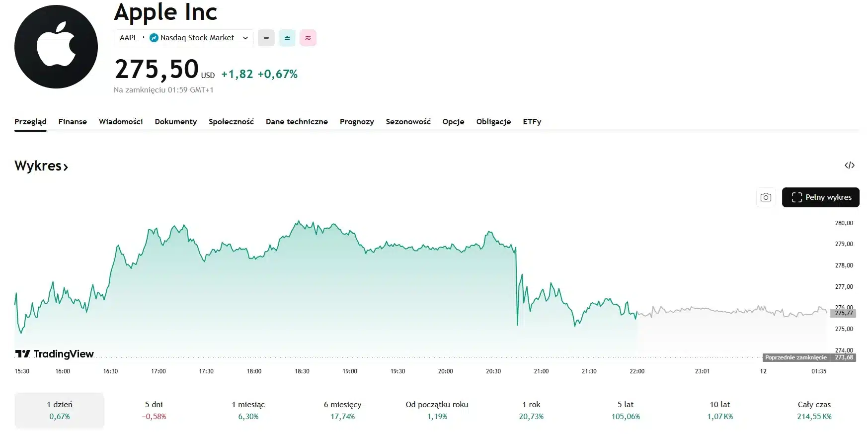868x434 pixels.
Task: Select the 5 dni time range
Action: pos(154,410)
